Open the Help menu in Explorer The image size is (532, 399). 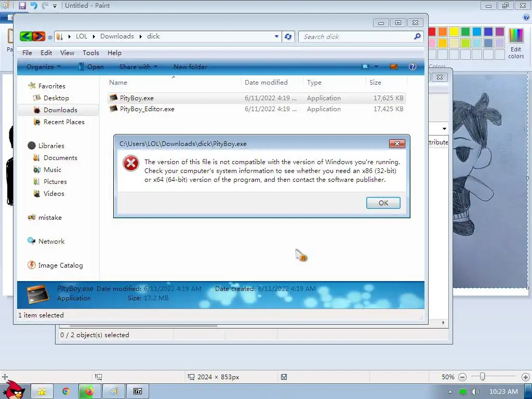(114, 53)
